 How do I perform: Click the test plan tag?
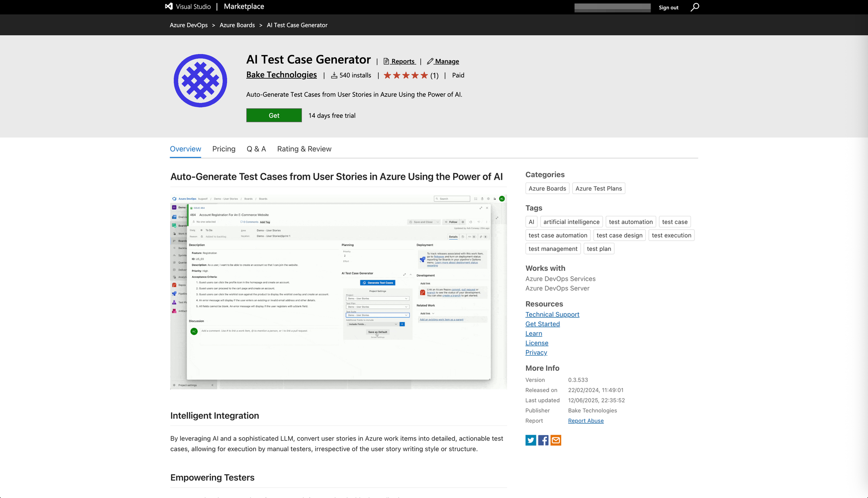click(x=599, y=249)
